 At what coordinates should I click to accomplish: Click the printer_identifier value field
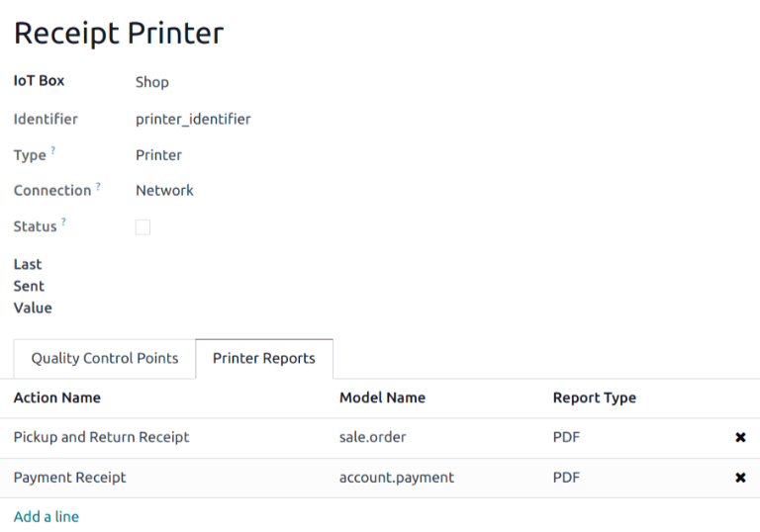pyautogui.click(x=193, y=119)
